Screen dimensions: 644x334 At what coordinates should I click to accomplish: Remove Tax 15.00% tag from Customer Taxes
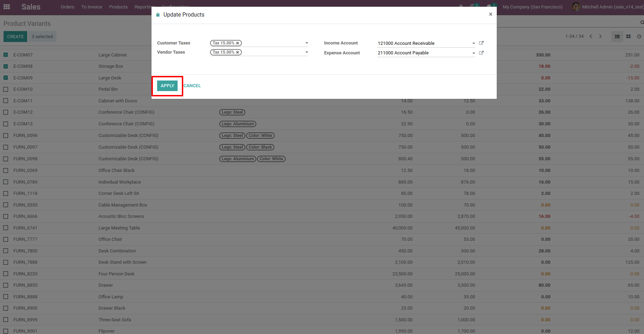coord(238,43)
